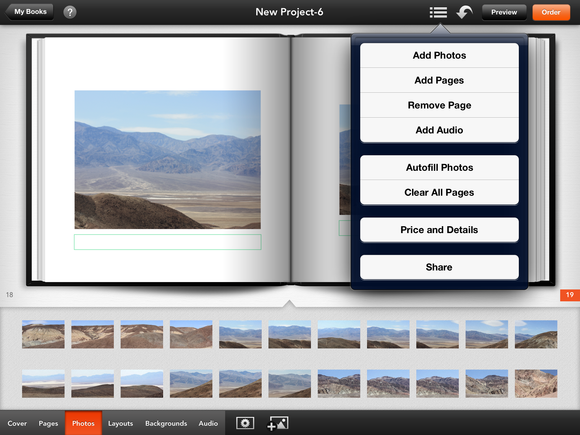This screenshot has height=435, width=580.
Task: Go back to My Books
Action: [29, 12]
